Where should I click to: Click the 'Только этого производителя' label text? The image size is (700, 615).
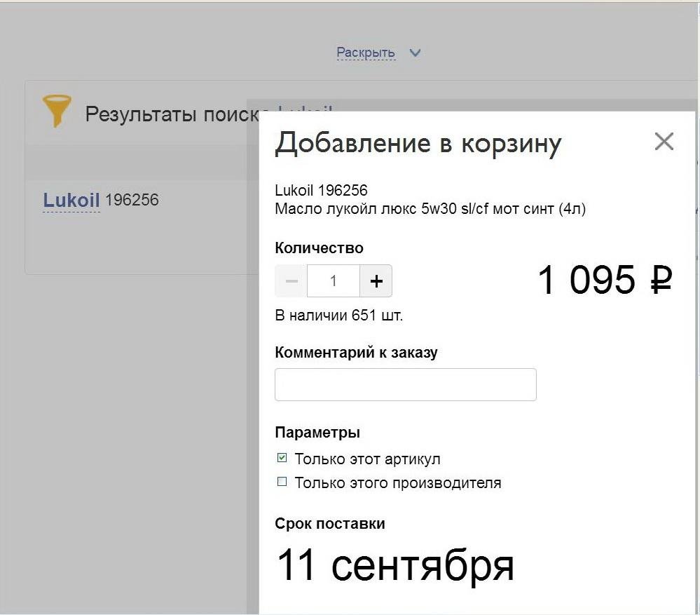click(398, 482)
